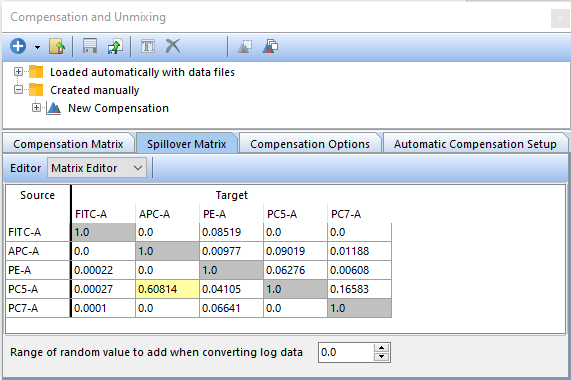Increase random value with up spinner arrow
The width and height of the screenshot is (571, 380).
[x=381, y=348]
